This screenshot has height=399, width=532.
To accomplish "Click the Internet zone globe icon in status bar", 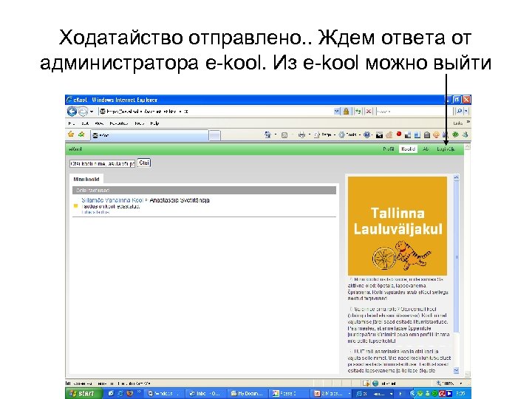I will click(x=375, y=383).
